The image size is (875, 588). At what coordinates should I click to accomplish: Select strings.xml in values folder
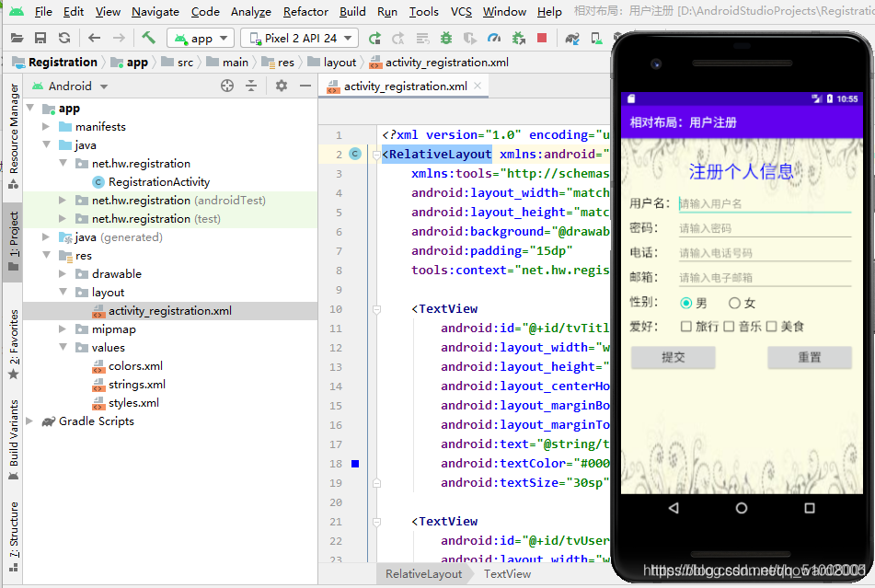(x=137, y=385)
